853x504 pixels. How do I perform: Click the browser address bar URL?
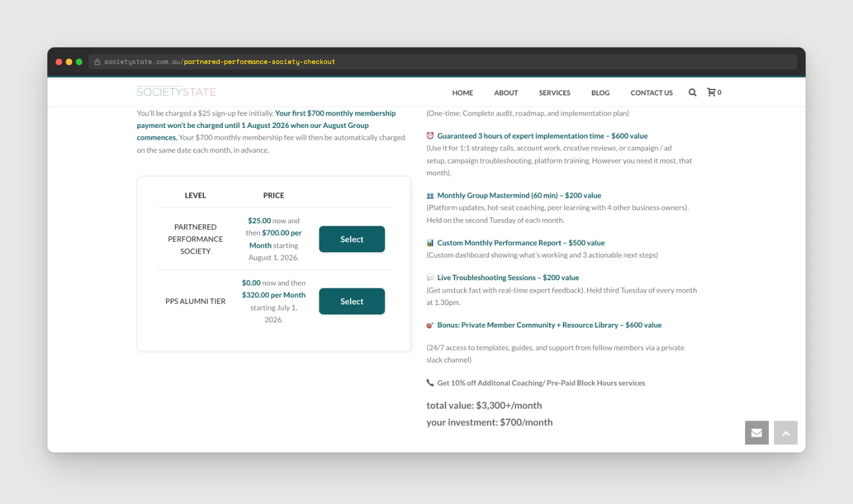click(220, 62)
